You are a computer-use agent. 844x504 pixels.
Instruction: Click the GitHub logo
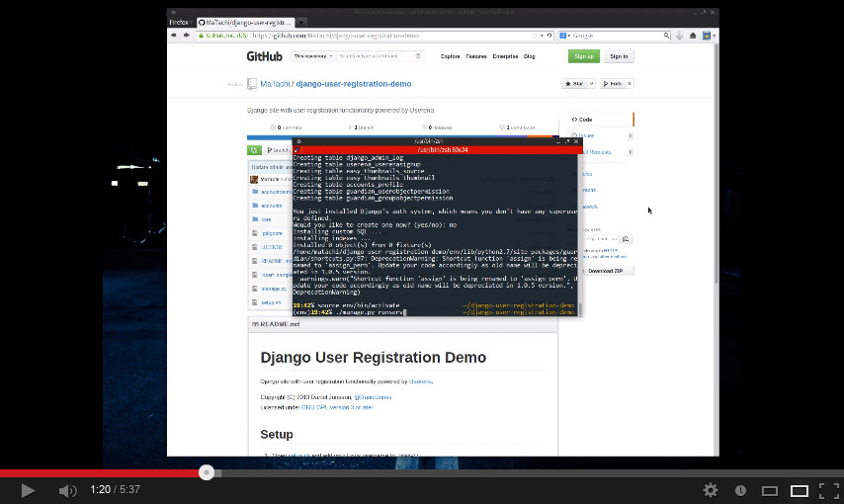coord(264,56)
